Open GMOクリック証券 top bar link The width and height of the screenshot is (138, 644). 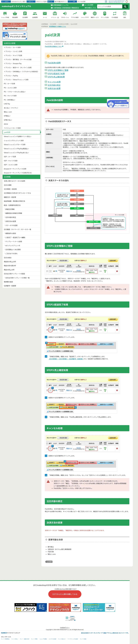(41, 2)
